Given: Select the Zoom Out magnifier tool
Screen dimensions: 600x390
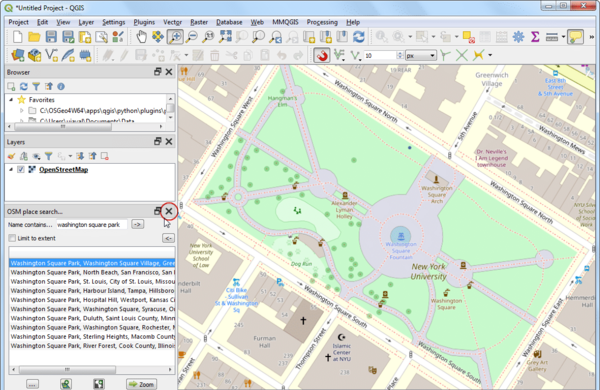Looking at the screenshot, I should (x=191, y=37).
